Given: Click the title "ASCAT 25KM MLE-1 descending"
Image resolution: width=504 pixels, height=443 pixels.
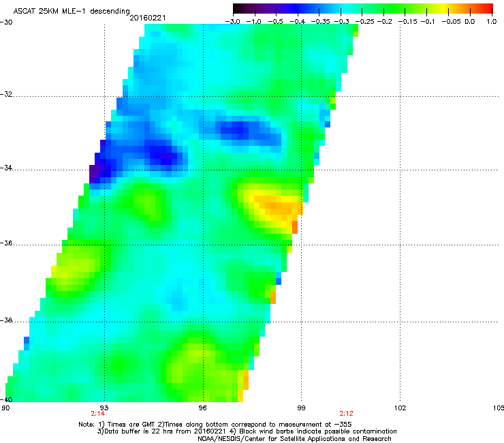Looking at the screenshot, I should (72, 11).
